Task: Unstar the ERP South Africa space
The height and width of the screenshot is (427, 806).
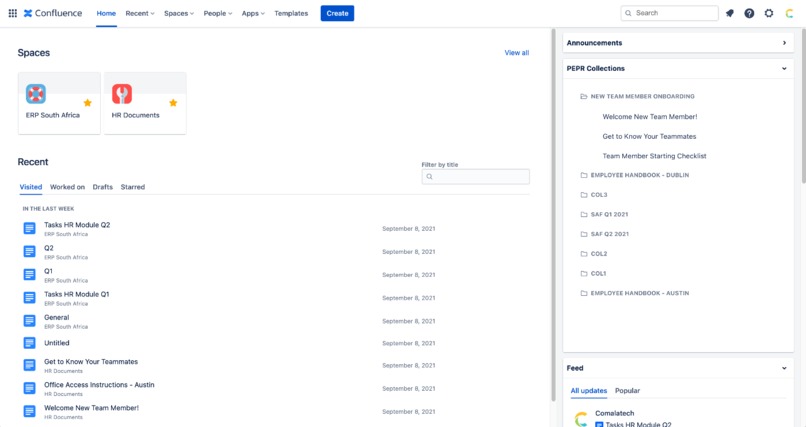Action: point(87,103)
